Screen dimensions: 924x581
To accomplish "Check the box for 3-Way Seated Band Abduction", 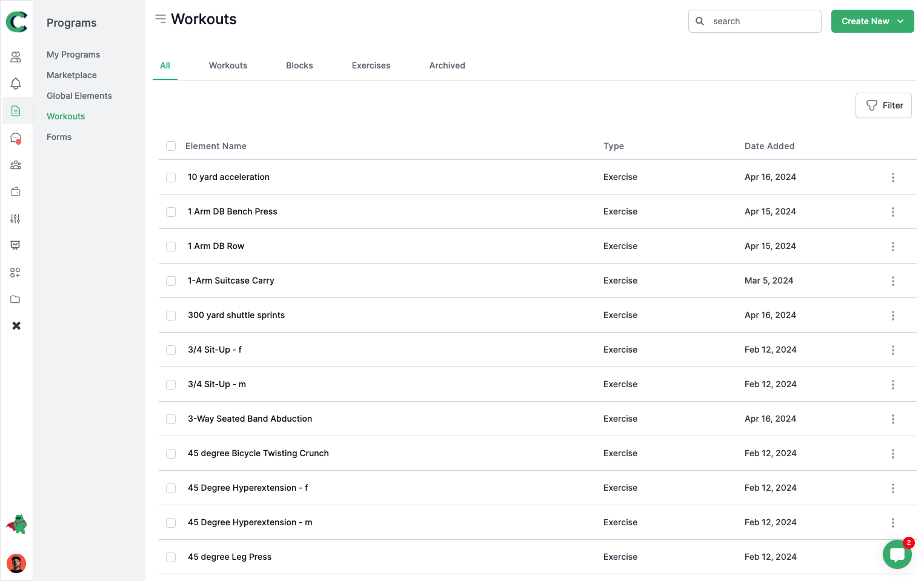I will coord(171,419).
